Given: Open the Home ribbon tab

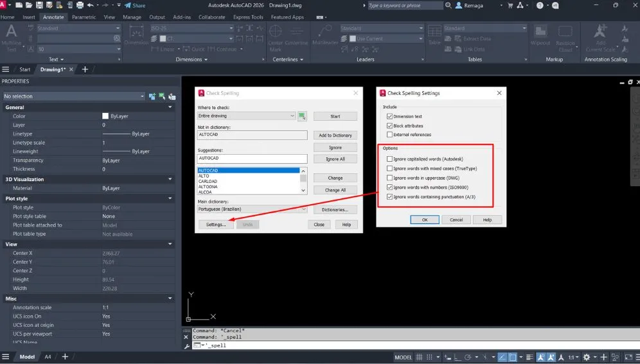Looking at the screenshot, I should [x=7, y=17].
